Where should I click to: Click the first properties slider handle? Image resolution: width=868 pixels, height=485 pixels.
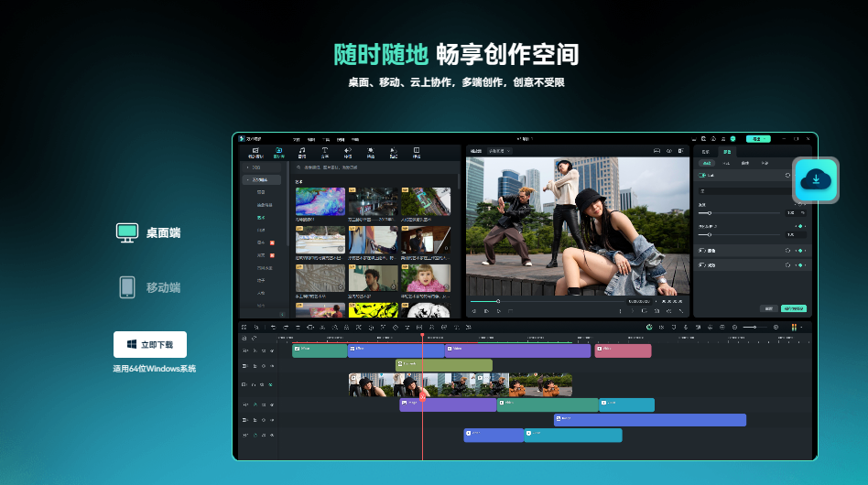point(709,213)
